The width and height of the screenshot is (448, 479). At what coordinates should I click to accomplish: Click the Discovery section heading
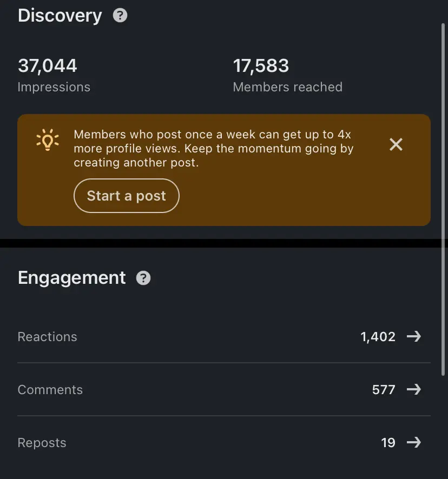(60, 15)
